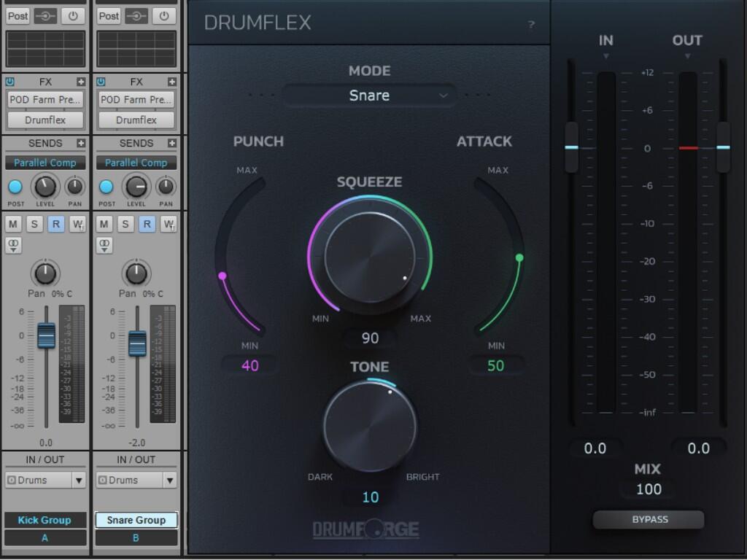Open Drumflex plugin on Kick Group

(45, 120)
